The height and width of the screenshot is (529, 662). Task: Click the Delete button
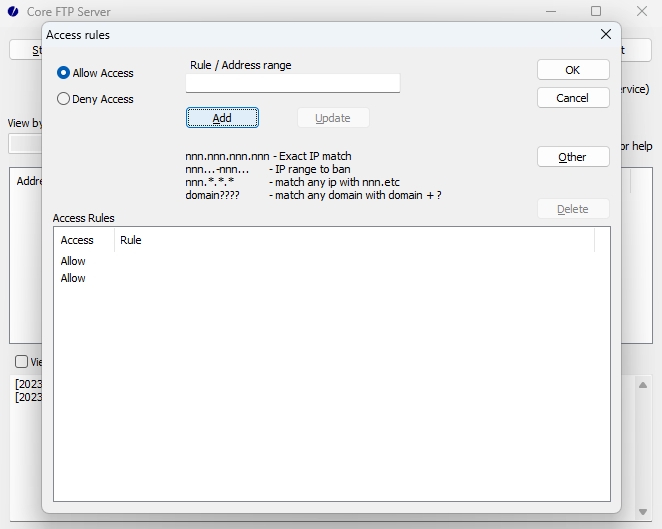click(x=573, y=209)
